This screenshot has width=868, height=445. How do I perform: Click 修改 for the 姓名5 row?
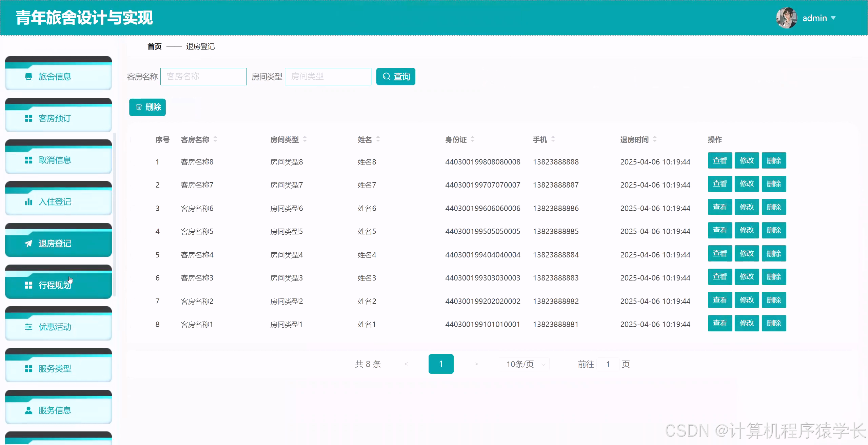coord(747,230)
